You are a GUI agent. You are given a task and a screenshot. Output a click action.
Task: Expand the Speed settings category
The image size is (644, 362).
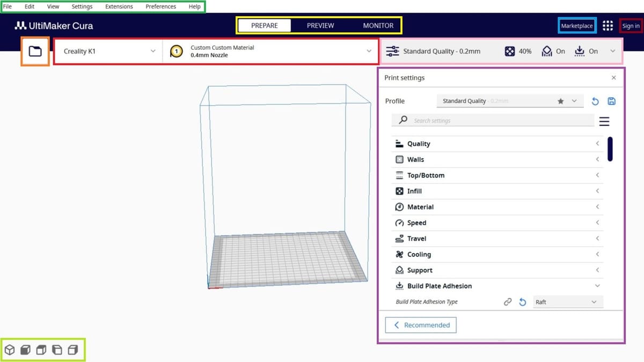point(497,223)
